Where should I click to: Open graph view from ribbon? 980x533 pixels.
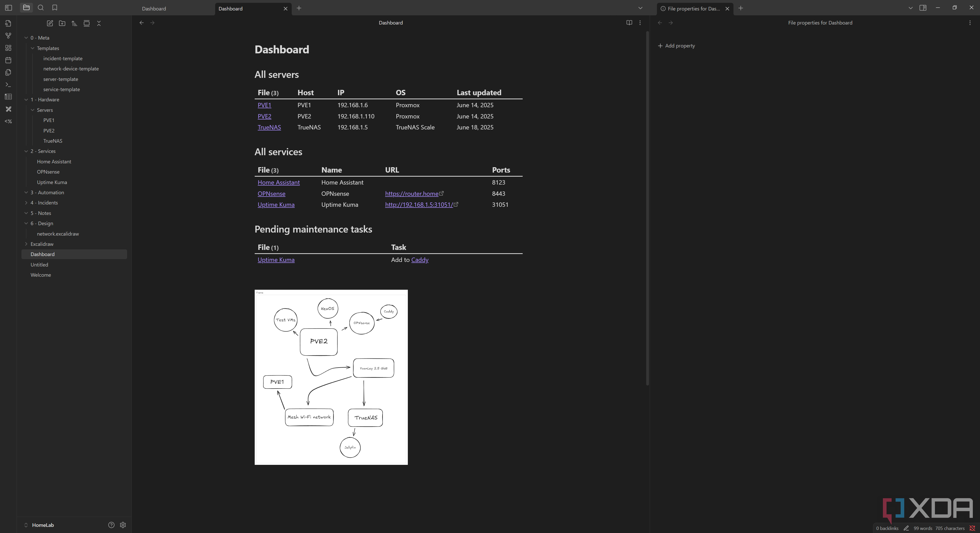click(x=8, y=36)
